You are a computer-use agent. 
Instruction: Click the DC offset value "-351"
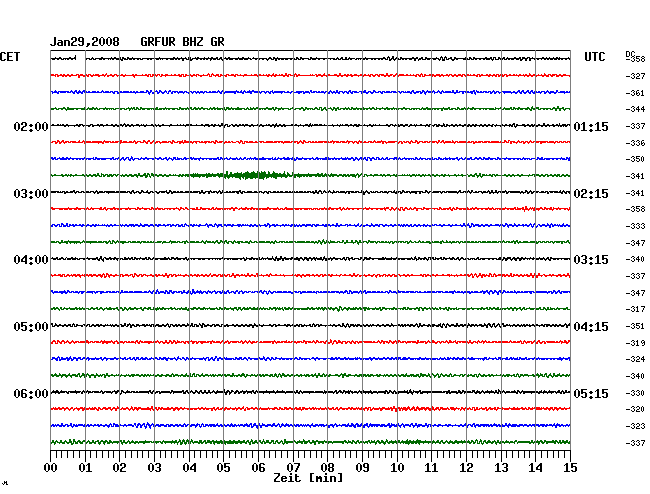(x=635, y=326)
